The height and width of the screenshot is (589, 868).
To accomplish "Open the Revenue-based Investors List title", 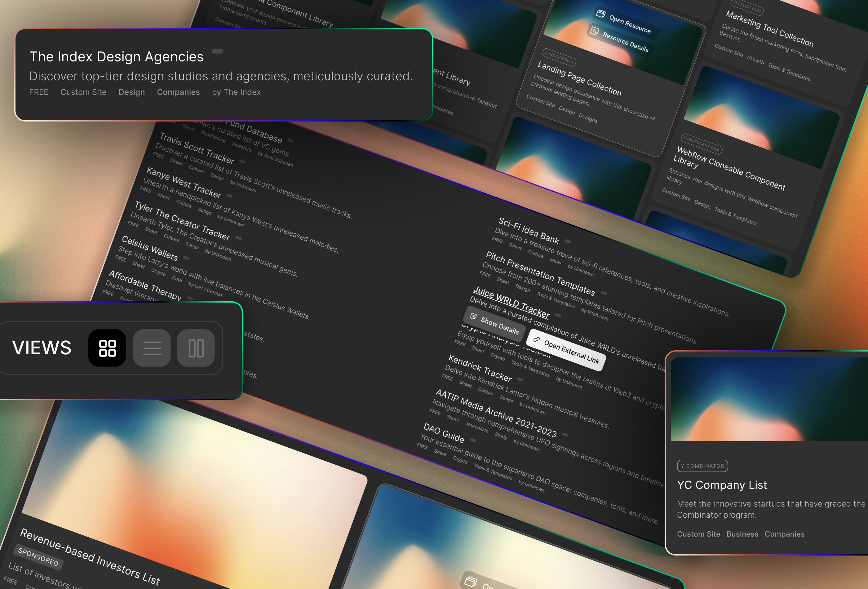I will (x=90, y=556).
